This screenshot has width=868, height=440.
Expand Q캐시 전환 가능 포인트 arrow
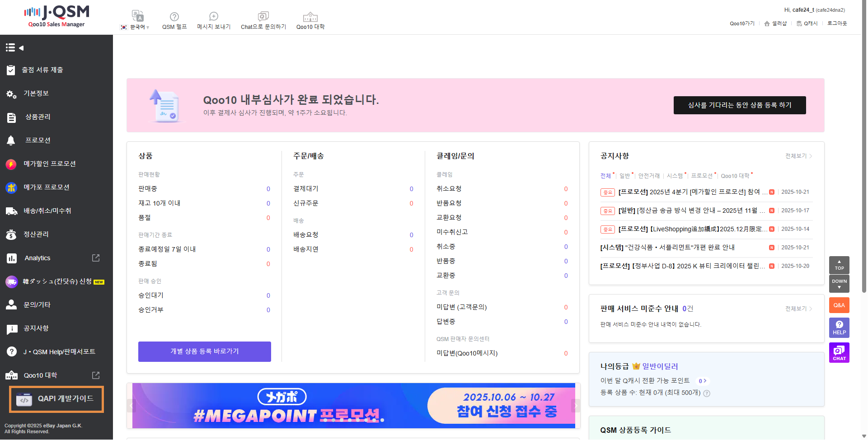click(x=702, y=381)
